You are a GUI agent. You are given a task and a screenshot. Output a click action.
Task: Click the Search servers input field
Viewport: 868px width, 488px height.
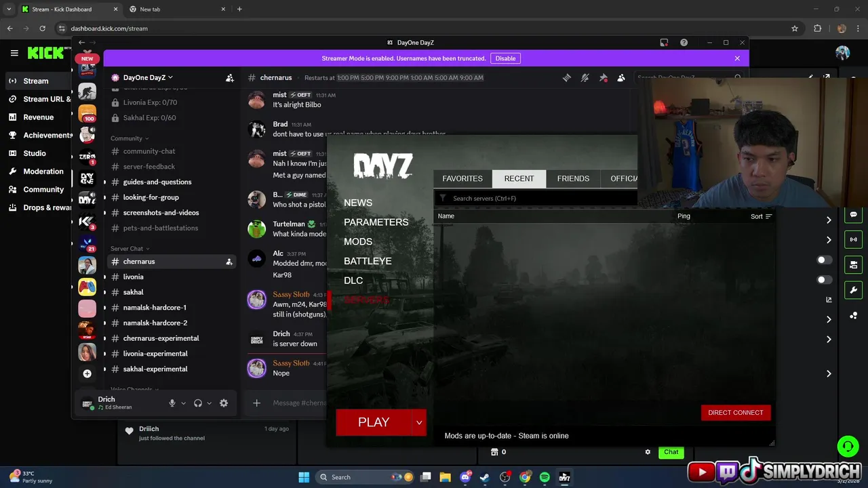[x=536, y=199]
